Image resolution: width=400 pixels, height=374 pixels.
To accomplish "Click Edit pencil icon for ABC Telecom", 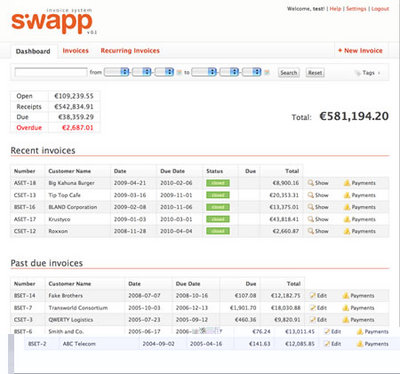I will tap(327, 344).
